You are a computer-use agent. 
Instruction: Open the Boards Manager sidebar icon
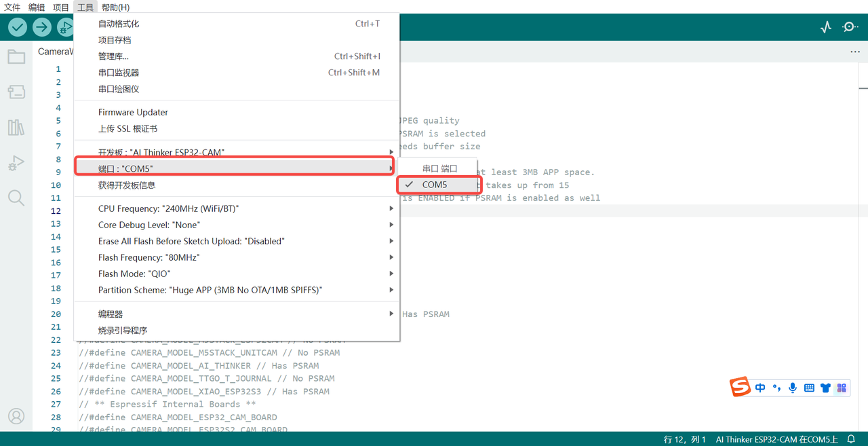coord(16,92)
